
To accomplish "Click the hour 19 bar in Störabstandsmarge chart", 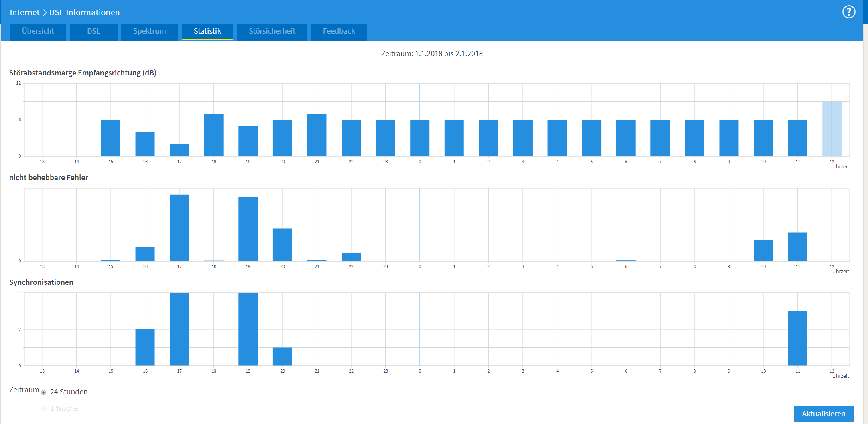I will pos(248,141).
